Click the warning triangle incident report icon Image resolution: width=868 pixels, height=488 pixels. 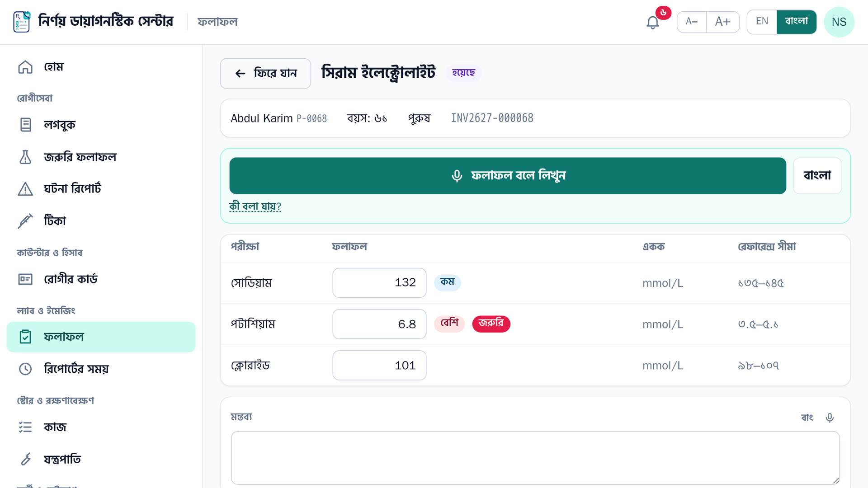click(25, 188)
